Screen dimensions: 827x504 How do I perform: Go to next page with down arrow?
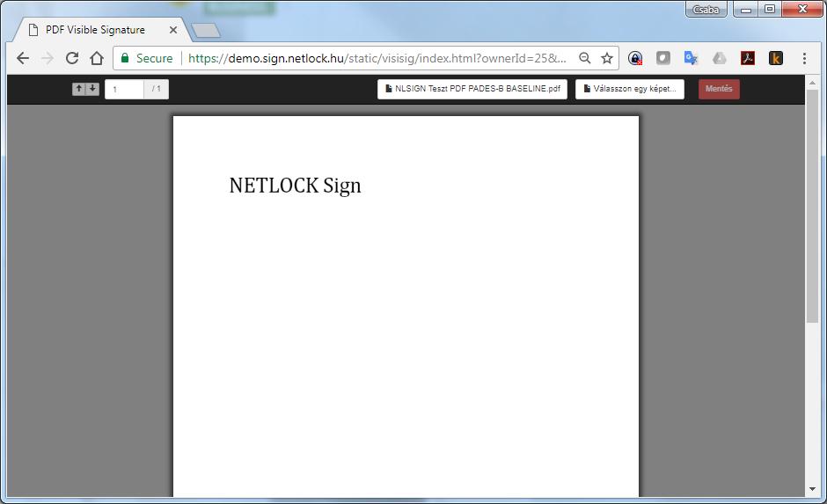pos(92,89)
